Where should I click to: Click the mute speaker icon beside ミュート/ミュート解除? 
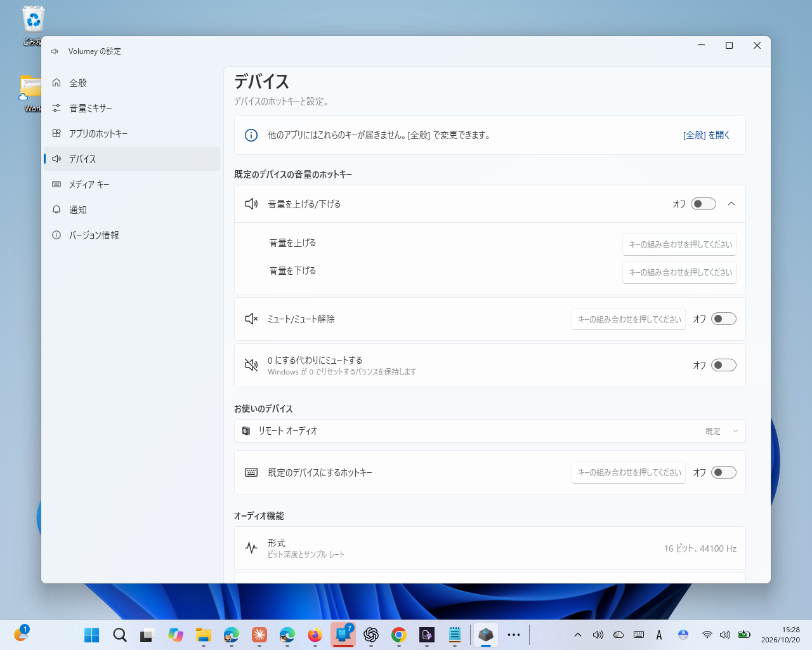tap(251, 319)
